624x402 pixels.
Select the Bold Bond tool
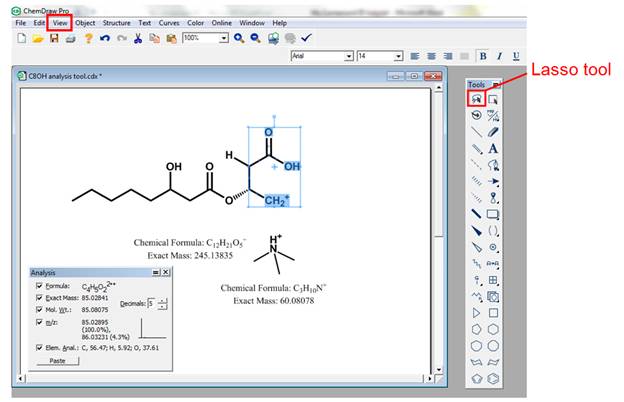[476, 214]
